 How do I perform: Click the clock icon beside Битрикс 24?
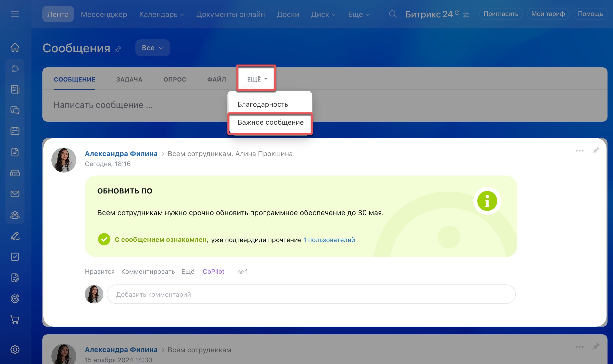coord(457,12)
